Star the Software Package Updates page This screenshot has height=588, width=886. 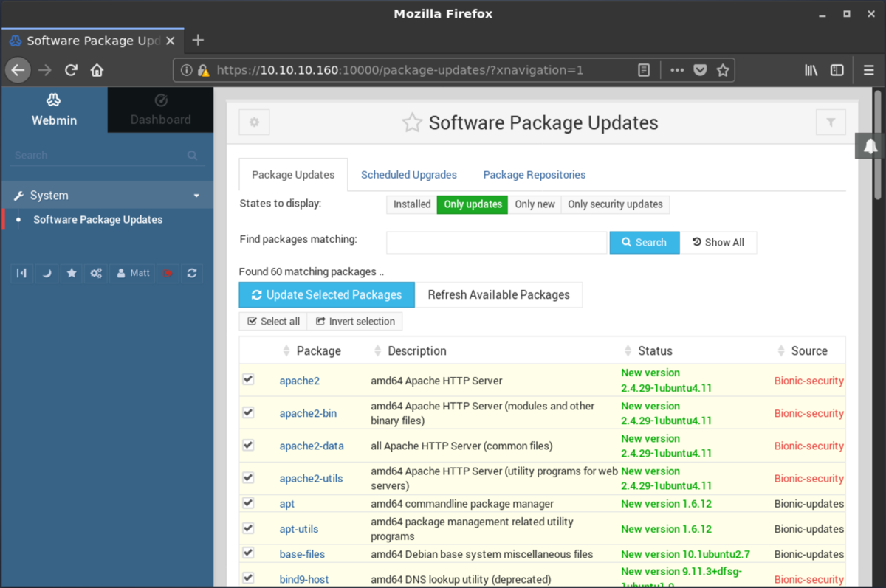click(x=412, y=122)
